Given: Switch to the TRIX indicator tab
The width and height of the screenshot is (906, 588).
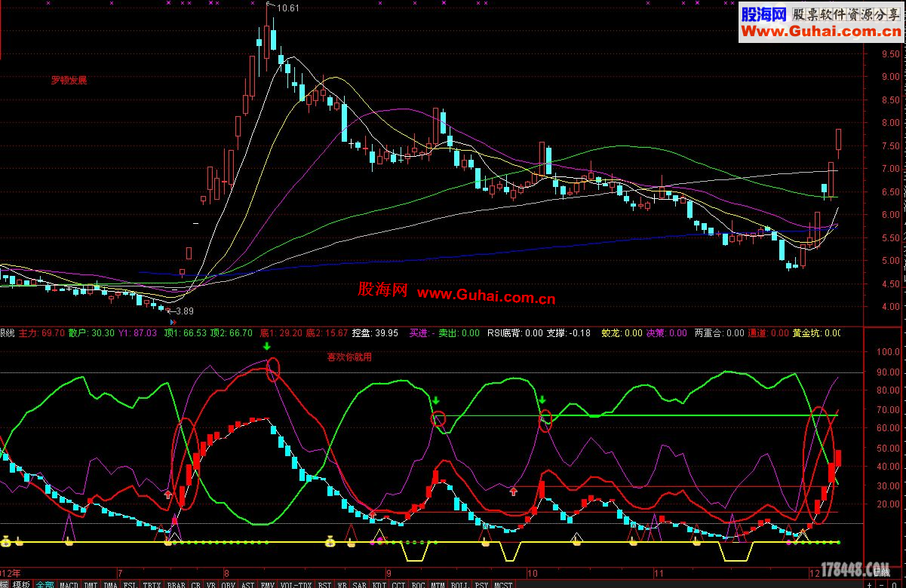Looking at the screenshot, I should tap(152, 584).
